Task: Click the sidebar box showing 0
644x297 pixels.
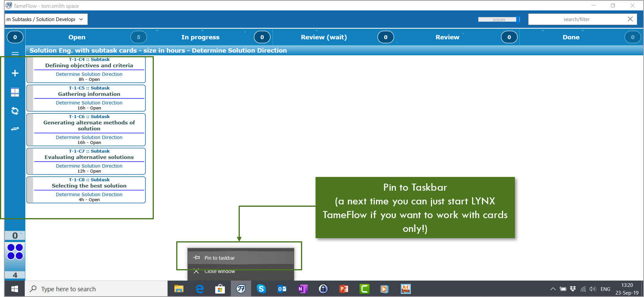Action: coord(15,235)
